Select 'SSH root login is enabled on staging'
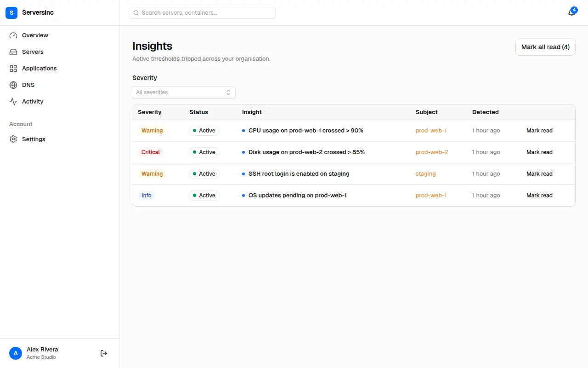Screen dimensions: 588x368 (299, 174)
